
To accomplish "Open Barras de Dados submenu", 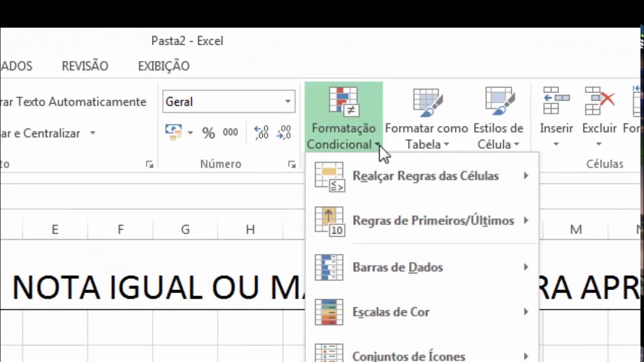I will click(422, 267).
